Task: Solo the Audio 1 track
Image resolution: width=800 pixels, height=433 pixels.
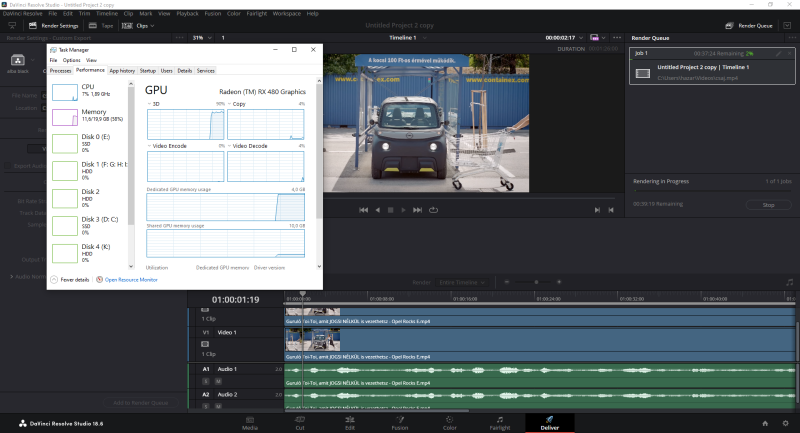Action: [206, 381]
